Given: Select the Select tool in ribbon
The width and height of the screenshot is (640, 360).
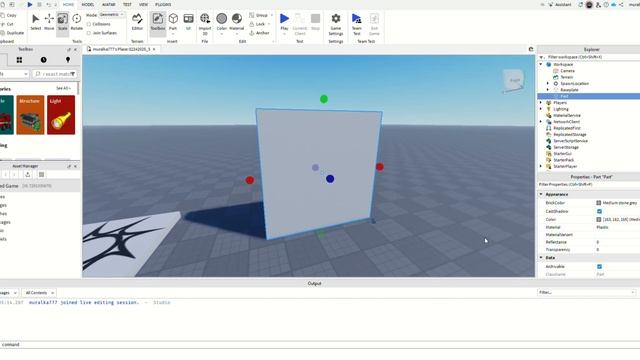Looking at the screenshot, I should coord(36,22).
